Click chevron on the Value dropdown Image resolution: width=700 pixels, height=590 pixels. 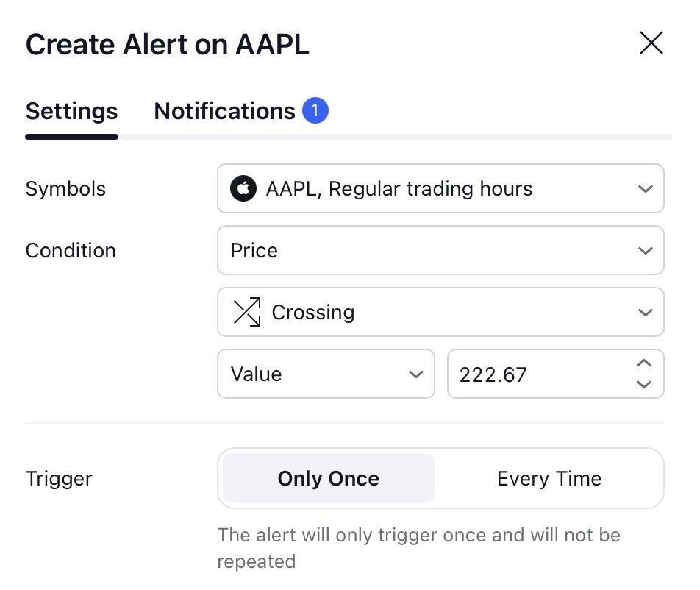pyautogui.click(x=415, y=374)
